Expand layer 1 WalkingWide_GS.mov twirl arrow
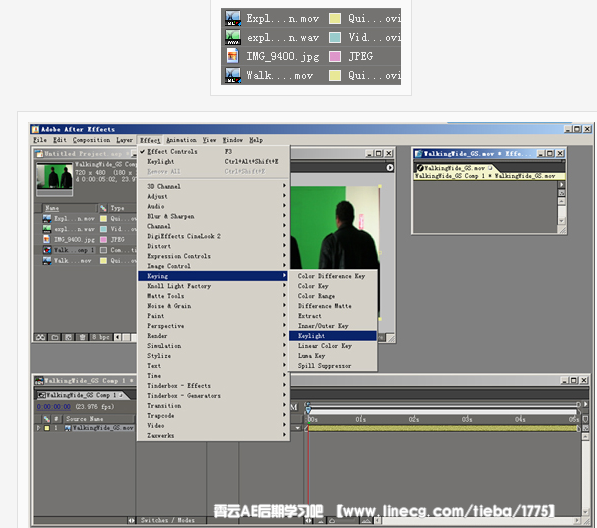Image resolution: width=597 pixels, height=528 pixels. pos(38,428)
